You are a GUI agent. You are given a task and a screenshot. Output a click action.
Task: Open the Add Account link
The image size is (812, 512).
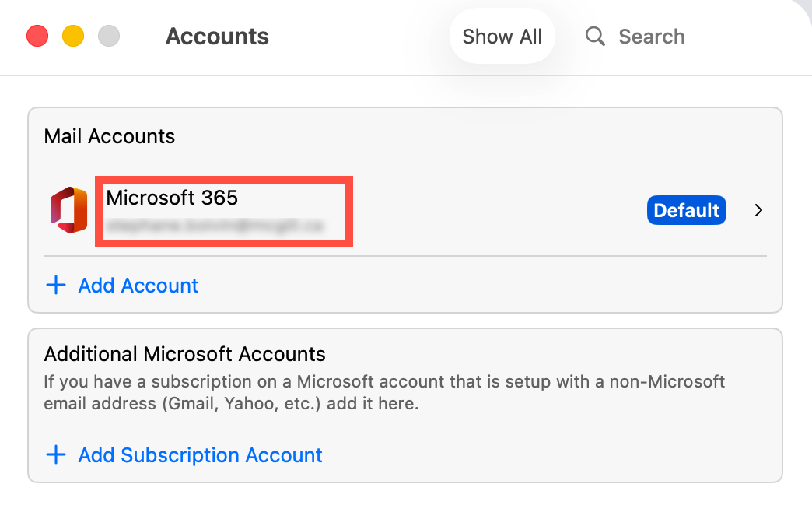click(138, 286)
